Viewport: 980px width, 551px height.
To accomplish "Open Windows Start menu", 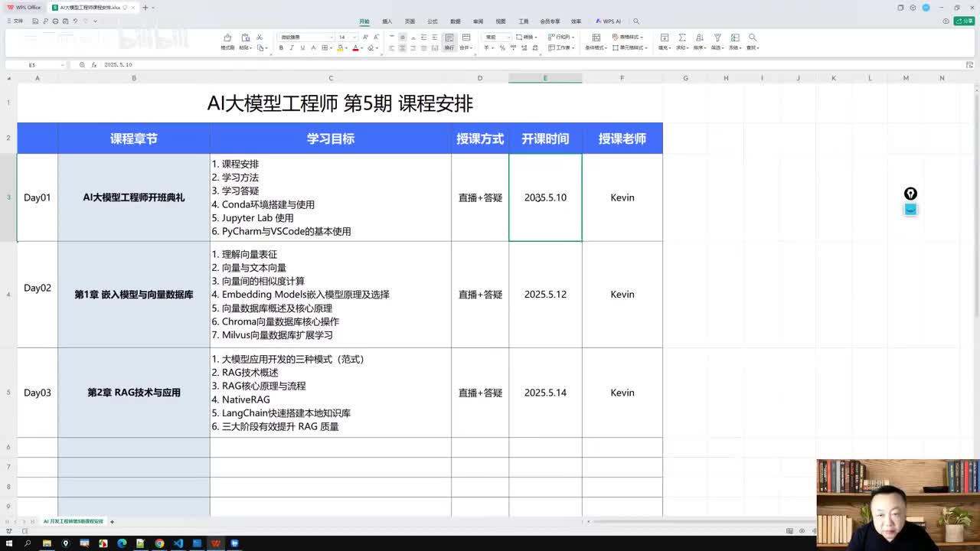I will coord(8,543).
